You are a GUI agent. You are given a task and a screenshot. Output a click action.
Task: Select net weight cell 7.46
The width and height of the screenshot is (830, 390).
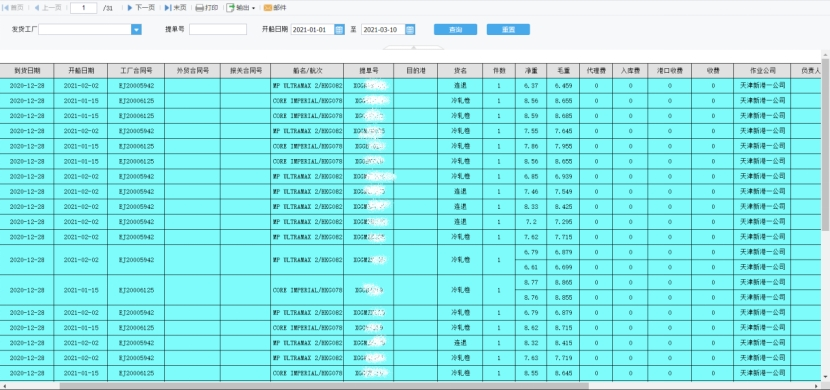click(x=531, y=192)
